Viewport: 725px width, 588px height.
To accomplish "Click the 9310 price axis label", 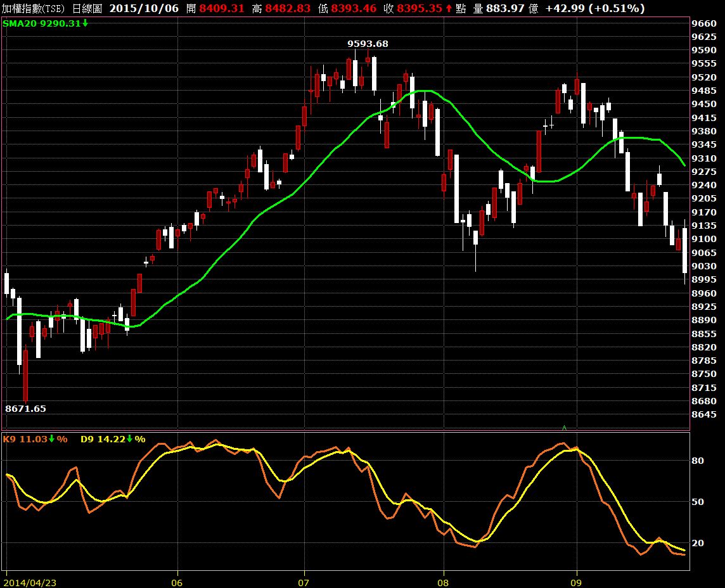I will coord(704,158).
